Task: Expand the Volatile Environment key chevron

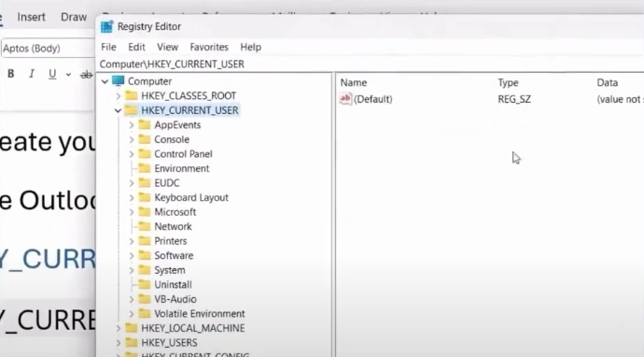Action: (x=132, y=314)
